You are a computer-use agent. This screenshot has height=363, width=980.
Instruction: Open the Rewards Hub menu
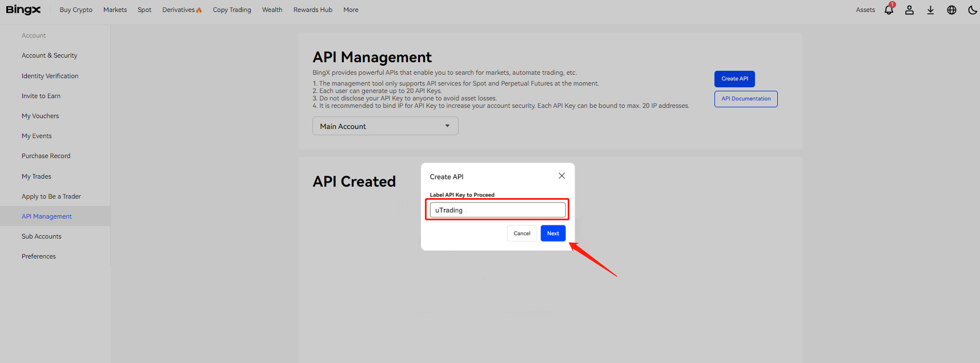tap(313, 10)
